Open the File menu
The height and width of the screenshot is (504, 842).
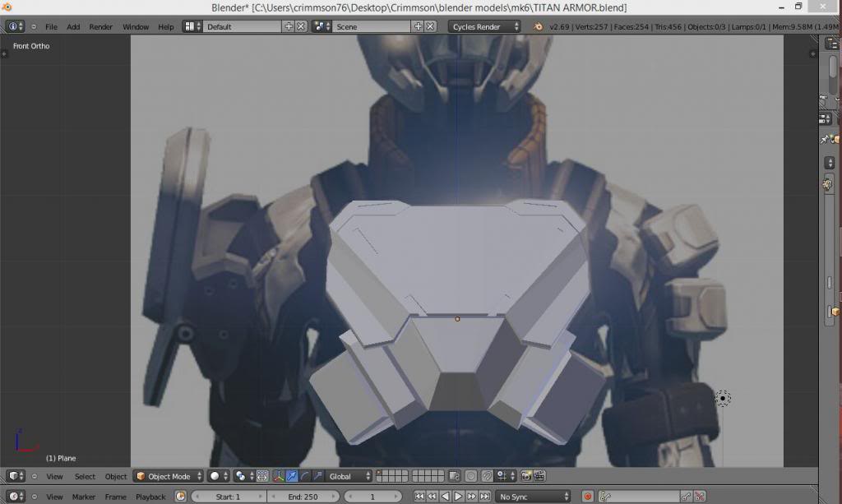click(x=51, y=26)
